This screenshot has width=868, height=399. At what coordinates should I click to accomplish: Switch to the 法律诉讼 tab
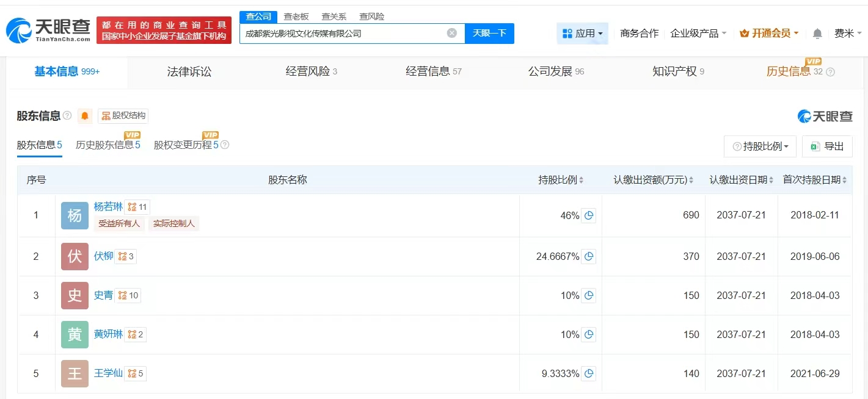[189, 71]
